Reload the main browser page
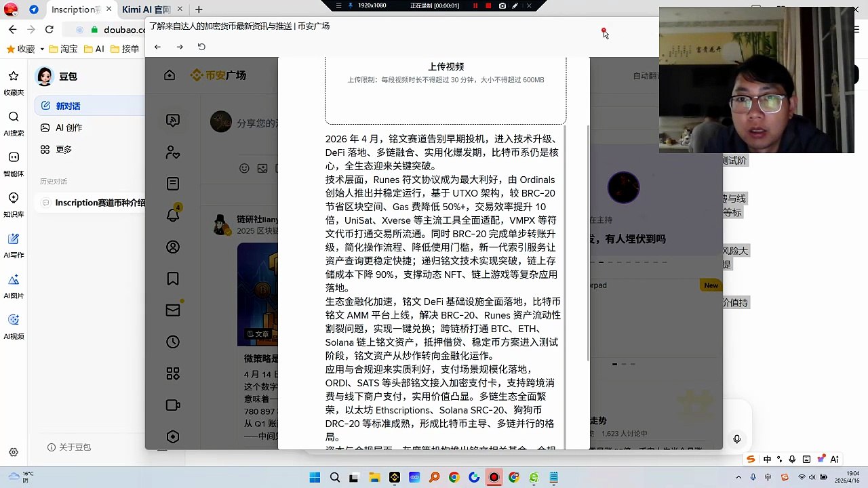Image resolution: width=868 pixels, height=488 pixels. click(49, 29)
